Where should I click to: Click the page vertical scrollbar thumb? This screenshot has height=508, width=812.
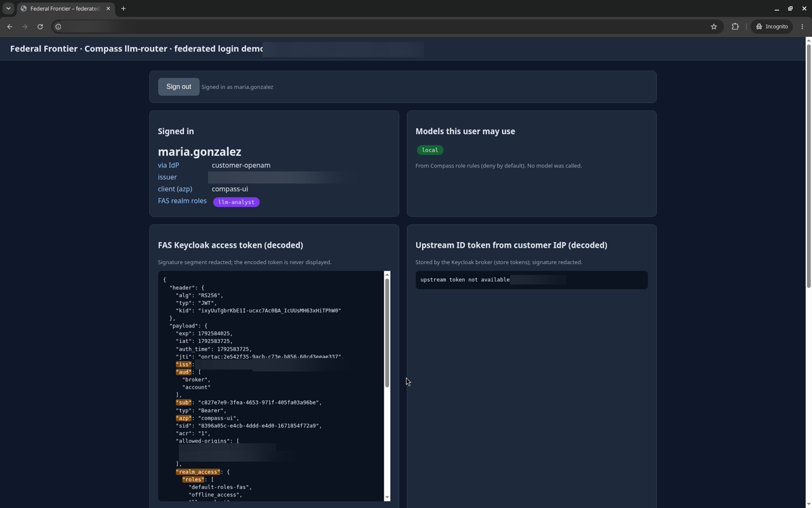(x=808, y=166)
